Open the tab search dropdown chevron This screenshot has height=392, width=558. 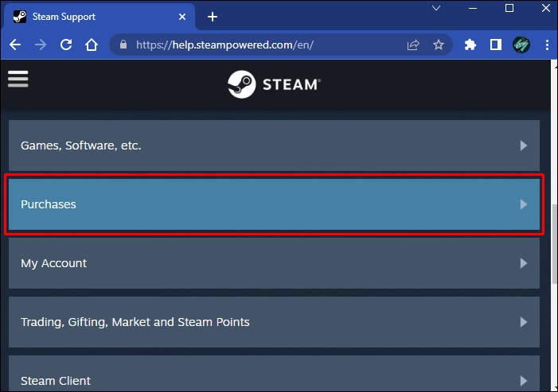click(x=436, y=9)
